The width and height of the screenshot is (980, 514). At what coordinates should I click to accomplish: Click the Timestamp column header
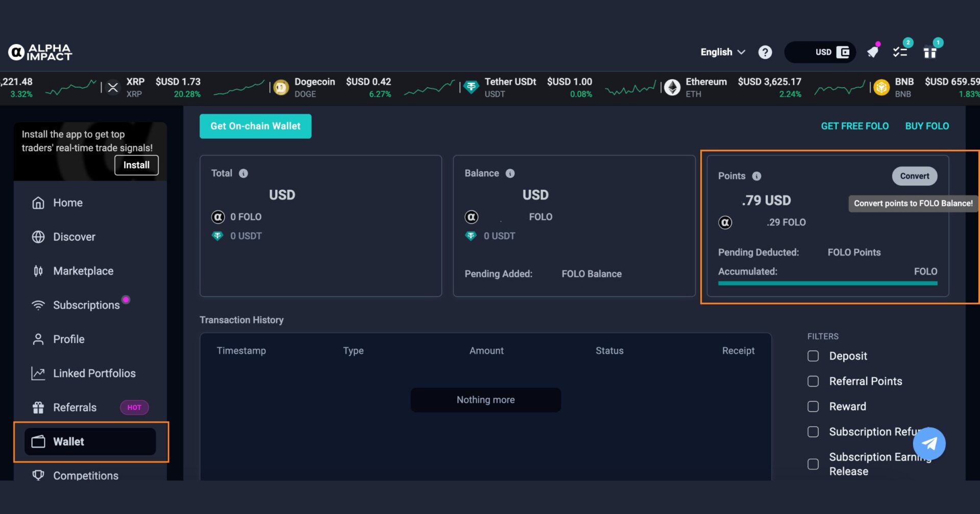pyautogui.click(x=241, y=351)
